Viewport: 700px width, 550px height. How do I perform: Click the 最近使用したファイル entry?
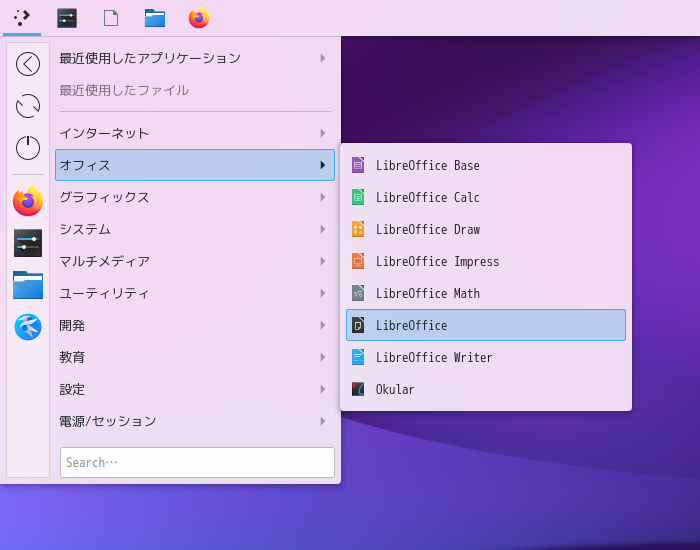pos(195,90)
